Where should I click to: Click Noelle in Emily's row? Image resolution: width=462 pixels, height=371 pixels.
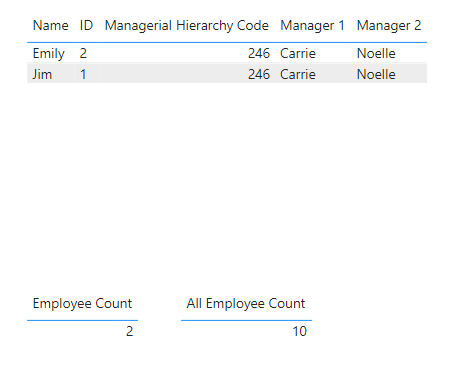(376, 53)
